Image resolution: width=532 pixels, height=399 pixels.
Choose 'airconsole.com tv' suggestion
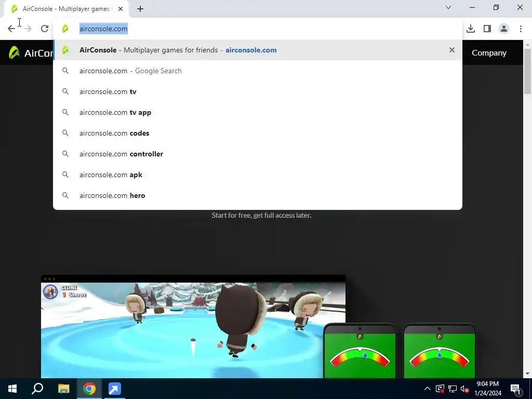pyautogui.click(x=258, y=91)
